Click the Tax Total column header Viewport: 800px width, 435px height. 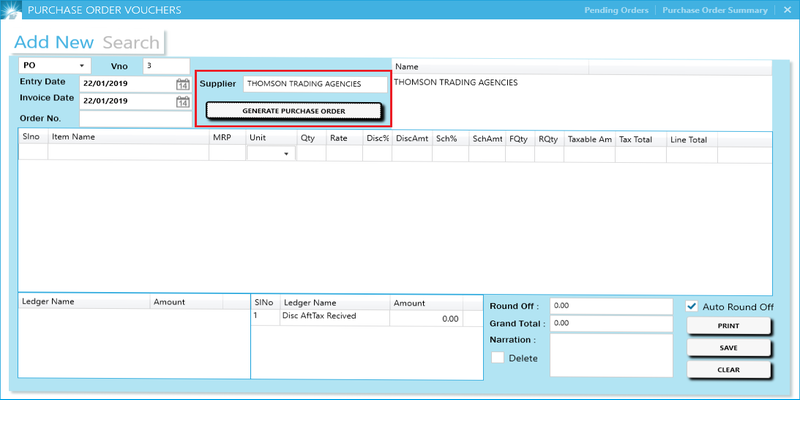pyautogui.click(x=640, y=139)
